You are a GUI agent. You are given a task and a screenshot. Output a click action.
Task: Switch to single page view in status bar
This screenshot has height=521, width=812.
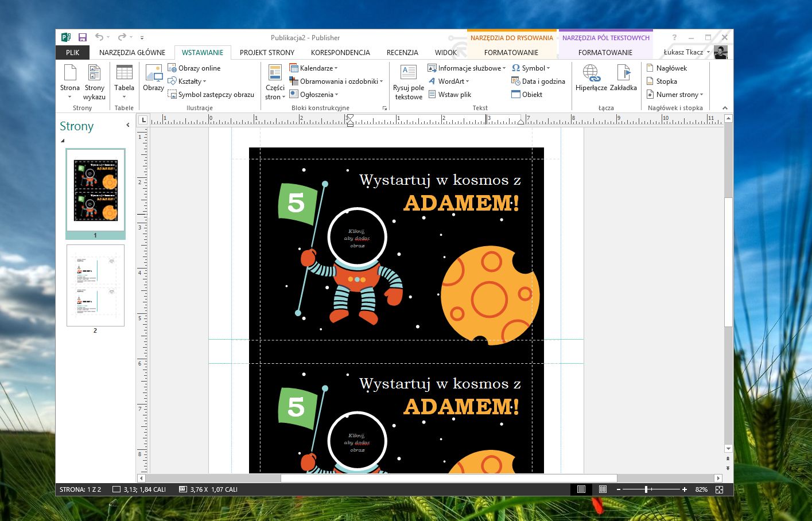581,489
